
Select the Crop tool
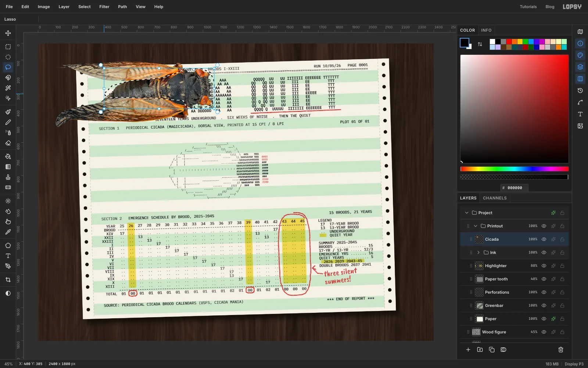pos(8,280)
